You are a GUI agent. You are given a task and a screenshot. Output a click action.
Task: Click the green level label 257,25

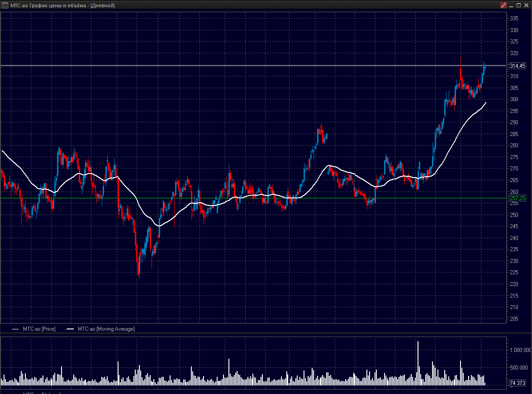pos(518,198)
